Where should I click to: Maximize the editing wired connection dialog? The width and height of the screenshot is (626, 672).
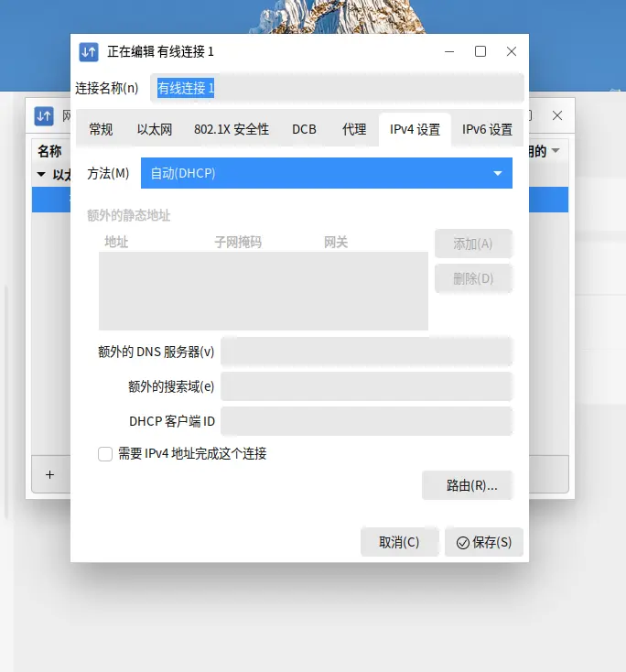480,51
